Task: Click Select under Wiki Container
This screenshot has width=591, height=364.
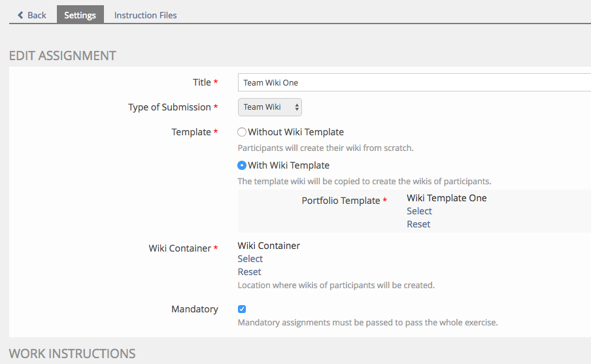Action: pyautogui.click(x=250, y=259)
